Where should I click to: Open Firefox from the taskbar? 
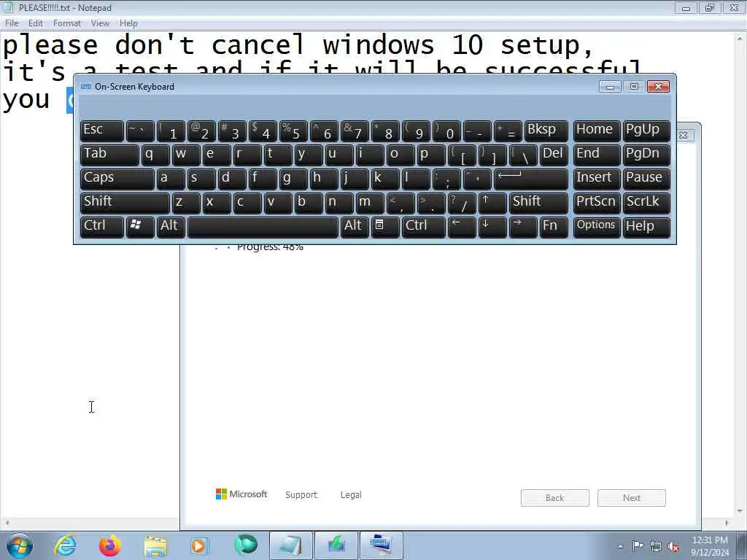coord(109,545)
